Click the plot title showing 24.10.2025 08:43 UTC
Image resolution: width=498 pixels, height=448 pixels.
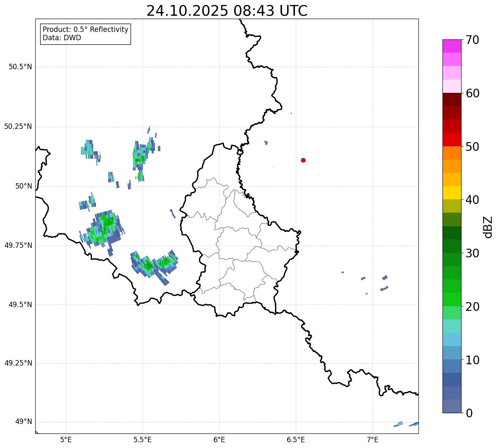point(227,11)
